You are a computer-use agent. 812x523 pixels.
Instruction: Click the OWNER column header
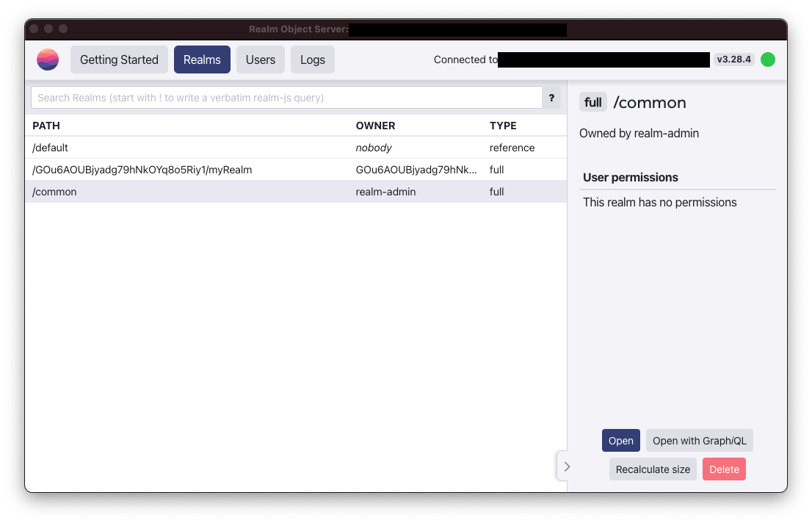coord(375,126)
